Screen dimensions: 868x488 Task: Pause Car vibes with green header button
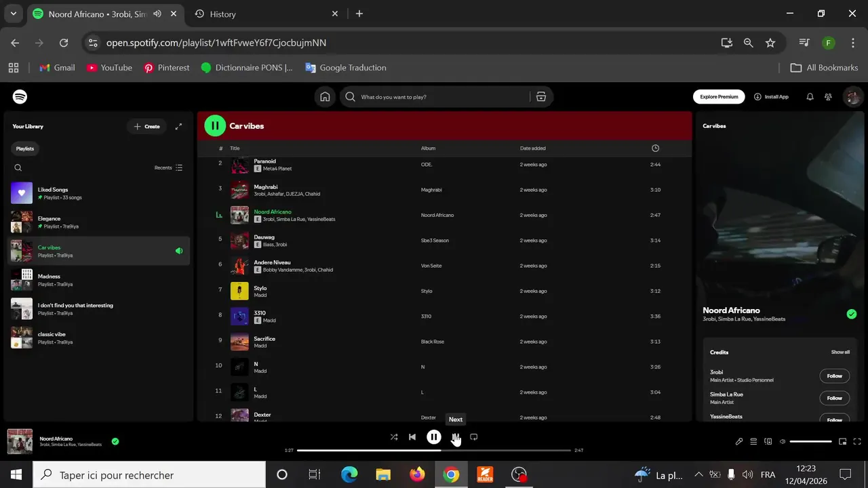coord(215,125)
